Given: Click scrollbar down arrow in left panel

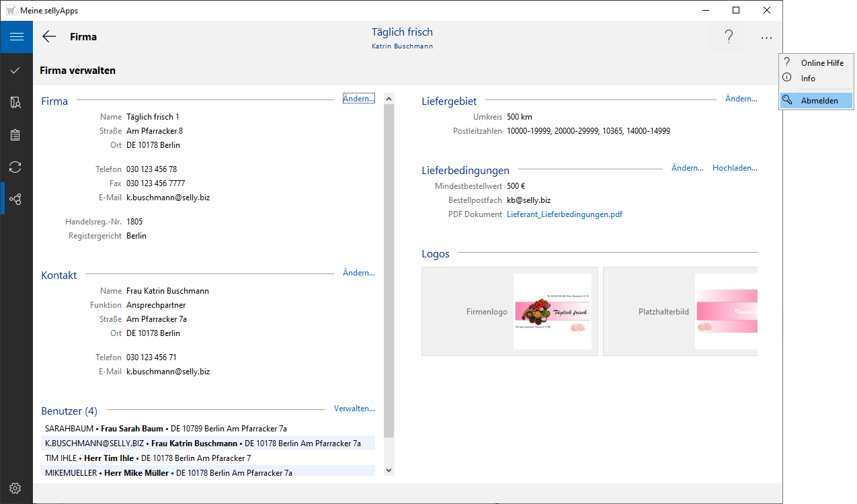Looking at the screenshot, I should click(389, 470).
